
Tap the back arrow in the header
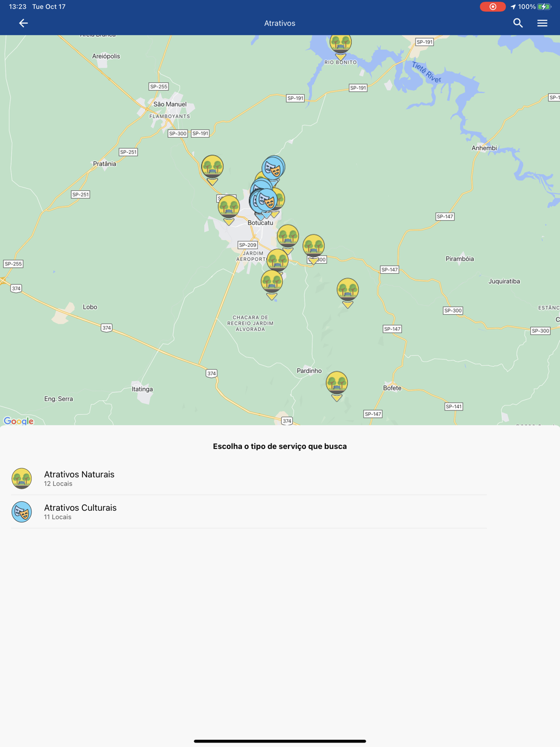(x=23, y=23)
